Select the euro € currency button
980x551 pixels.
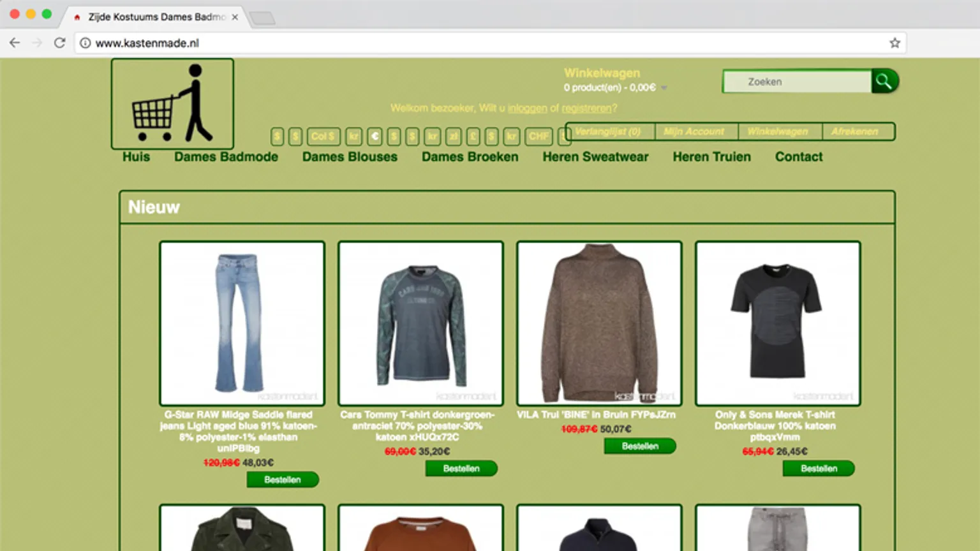(x=375, y=136)
